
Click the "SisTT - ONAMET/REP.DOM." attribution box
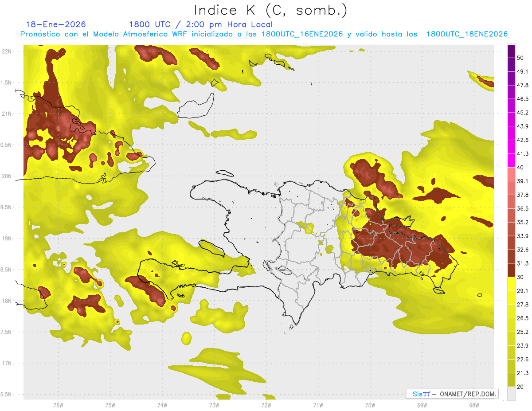click(452, 394)
